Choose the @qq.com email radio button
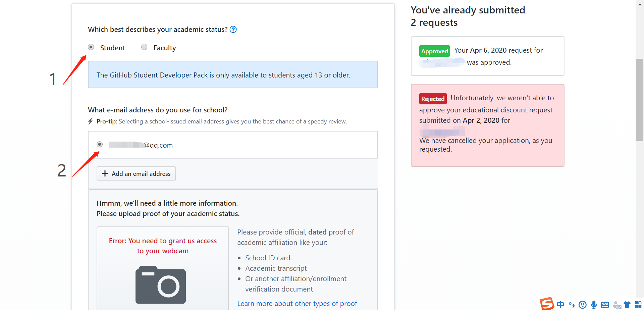This screenshot has width=644, height=310. tap(100, 144)
